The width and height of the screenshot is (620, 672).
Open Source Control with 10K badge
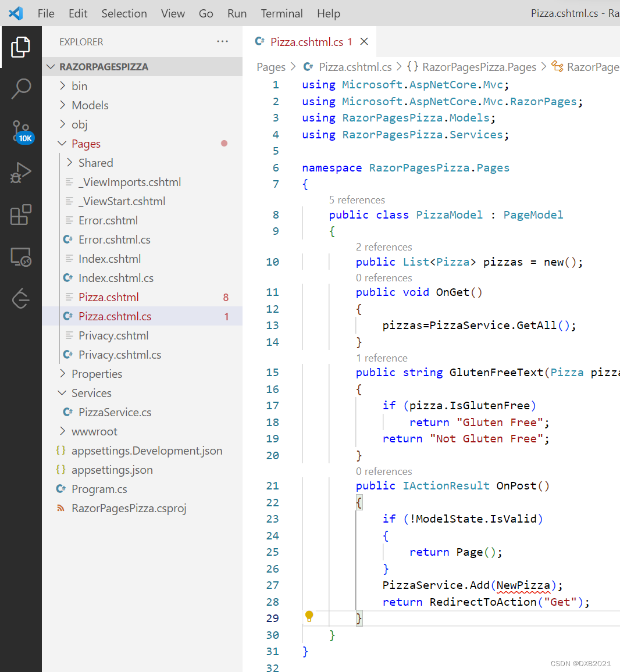pos(21,131)
